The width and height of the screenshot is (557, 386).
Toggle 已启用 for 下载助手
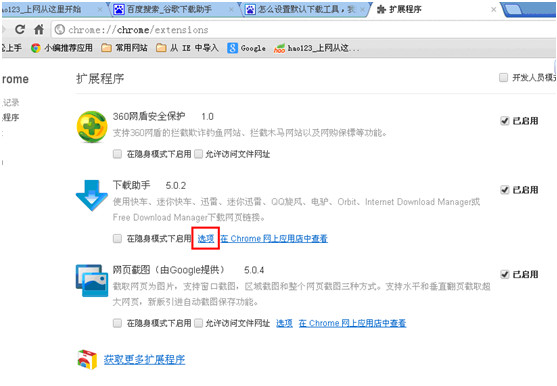coord(505,190)
